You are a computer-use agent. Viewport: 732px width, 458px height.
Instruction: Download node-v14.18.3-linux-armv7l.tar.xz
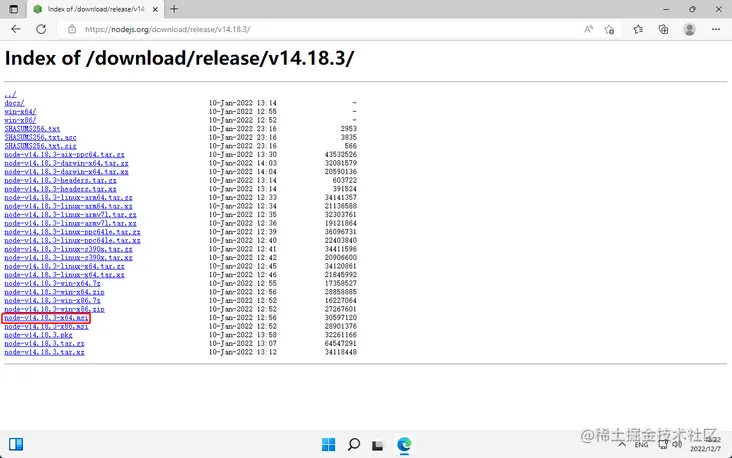(70, 223)
